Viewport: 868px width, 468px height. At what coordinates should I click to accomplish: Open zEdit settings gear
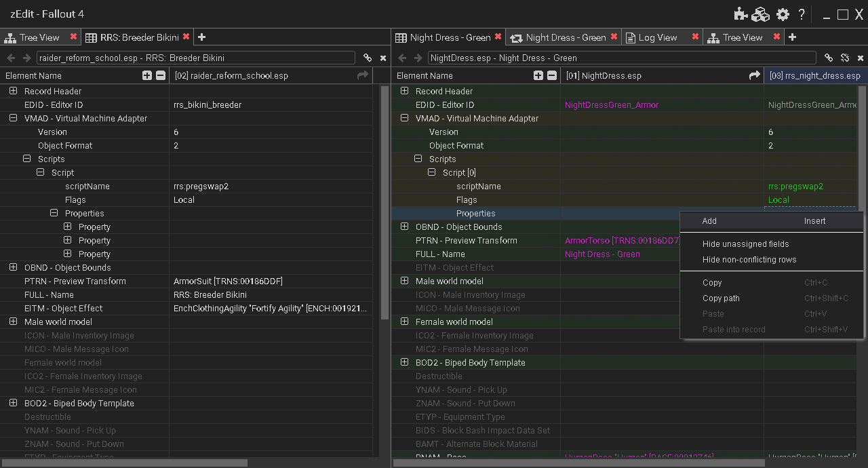[x=783, y=14]
